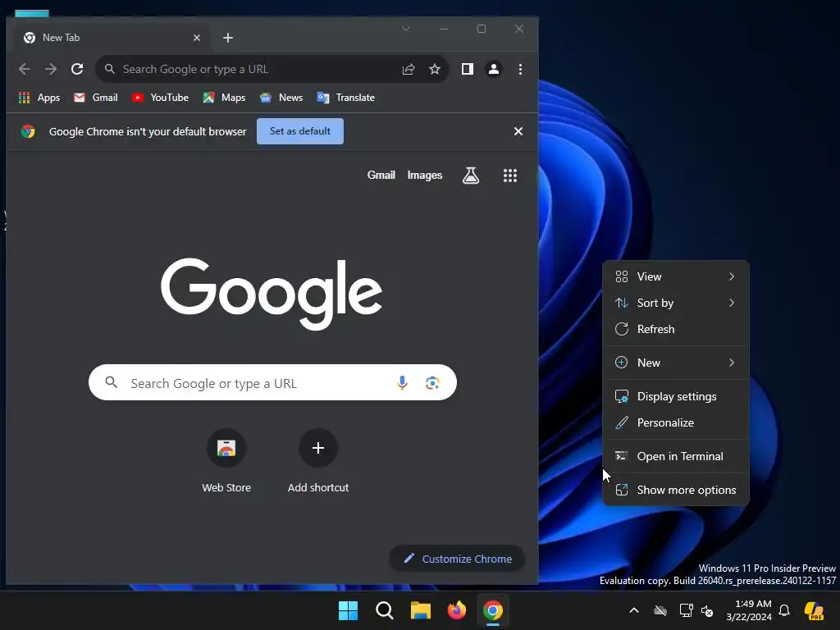This screenshot has height=630, width=840.
Task: Select Open in Terminal
Action: (x=676, y=456)
